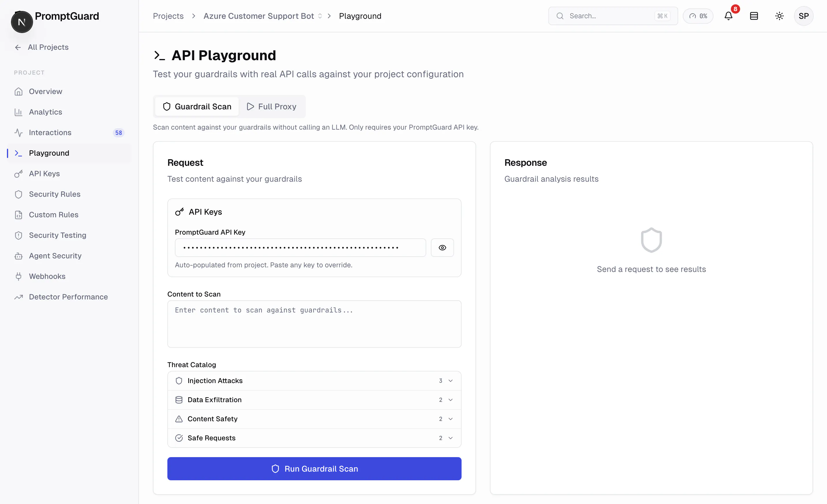This screenshot has height=504, width=827.
Task: Open Interactions in the sidebar
Action: [69, 133]
